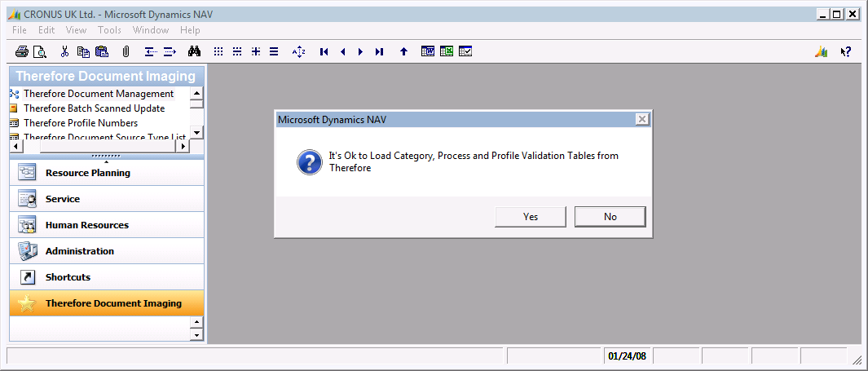
Task: Open the Help menu
Action: [190, 30]
